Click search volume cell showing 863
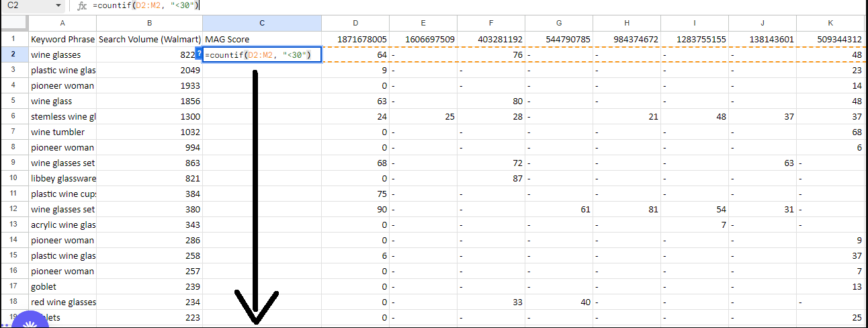Image resolution: width=868 pixels, height=328 pixels. click(x=149, y=163)
